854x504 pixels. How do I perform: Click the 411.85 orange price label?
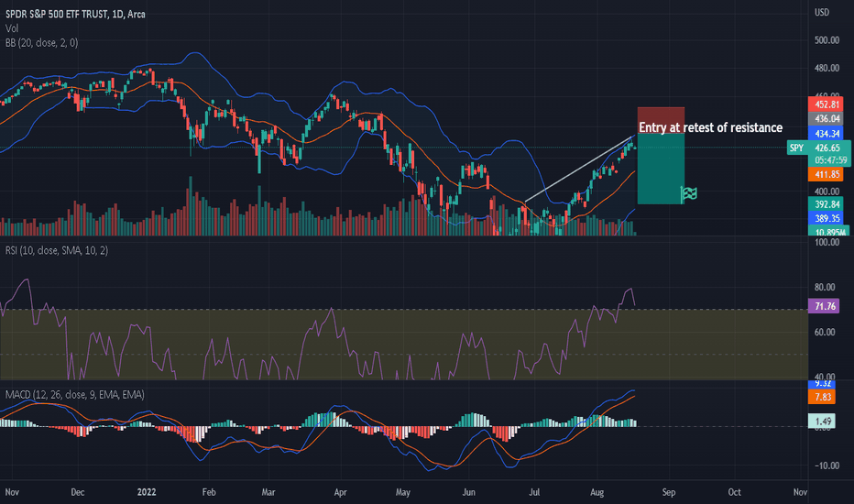(x=827, y=174)
